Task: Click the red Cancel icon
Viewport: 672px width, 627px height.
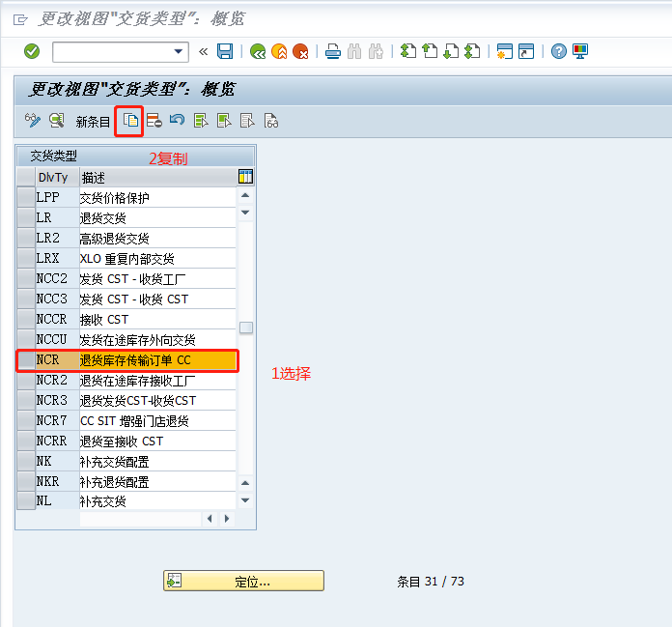Action: click(x=300, y=51)
